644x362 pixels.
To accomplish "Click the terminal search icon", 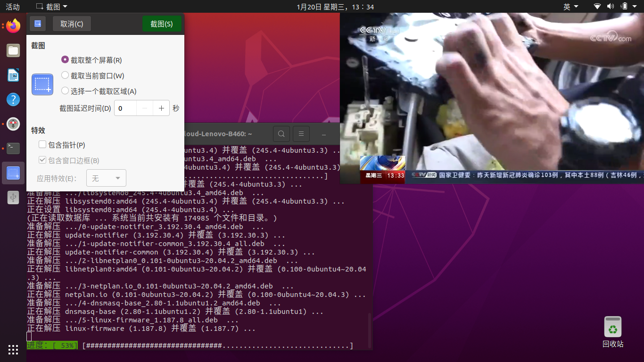I will (x=281, y=134).
